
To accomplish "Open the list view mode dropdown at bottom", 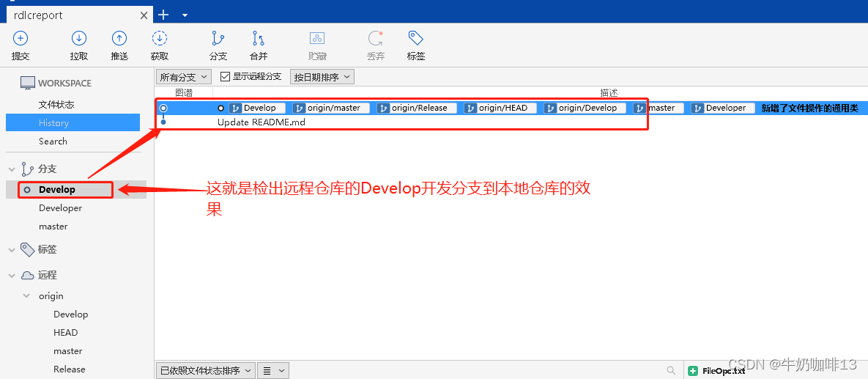I will (x=273, y=370).
